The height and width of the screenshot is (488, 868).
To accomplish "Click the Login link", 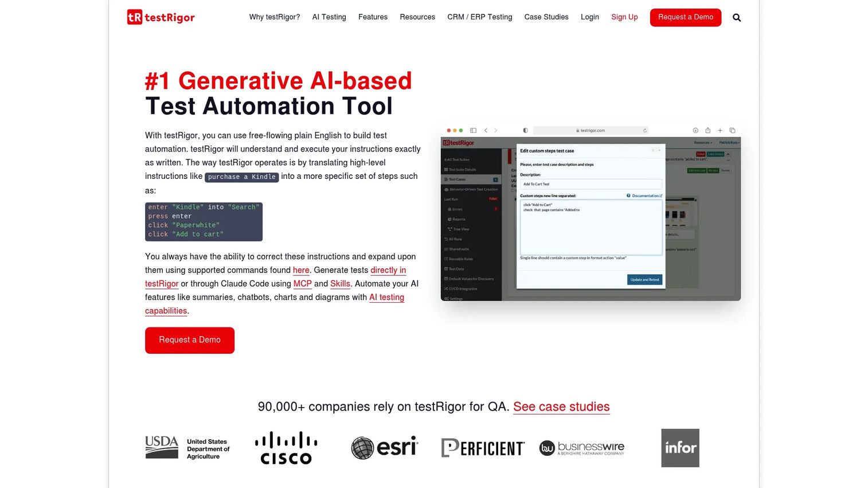I will coord(590,17).
